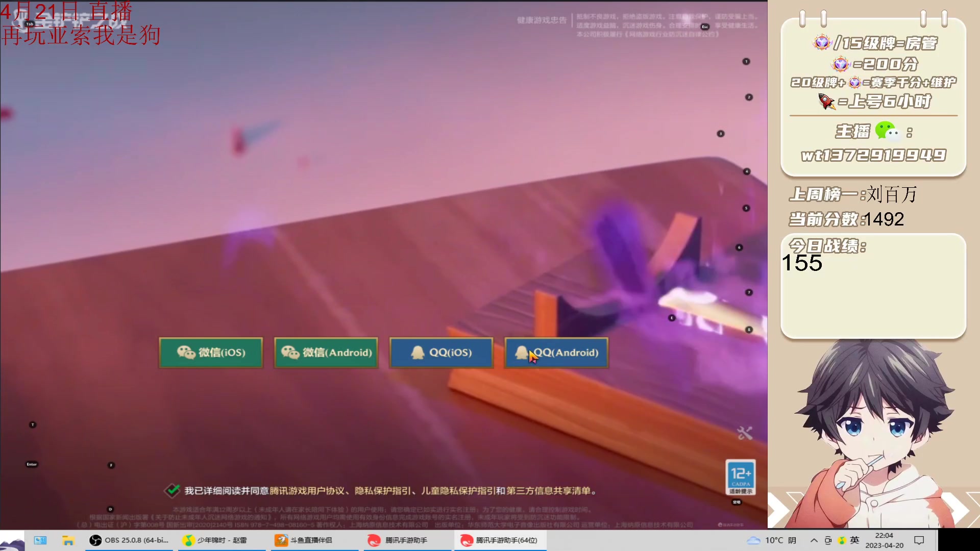Open the weather 10°C widget
Image resolution: width=980 pixels, height=551 pixels.
[x=772, y=540]
